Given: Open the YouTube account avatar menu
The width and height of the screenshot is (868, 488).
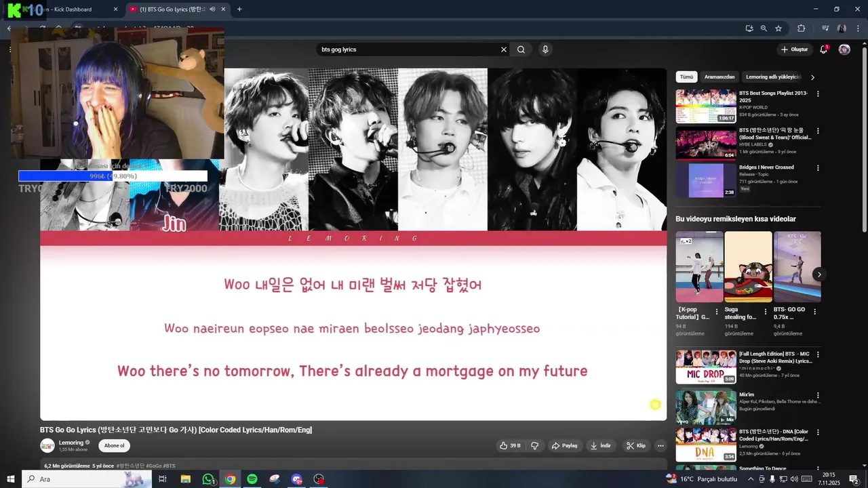Looking at the screenshot, I should click(844, 49).
